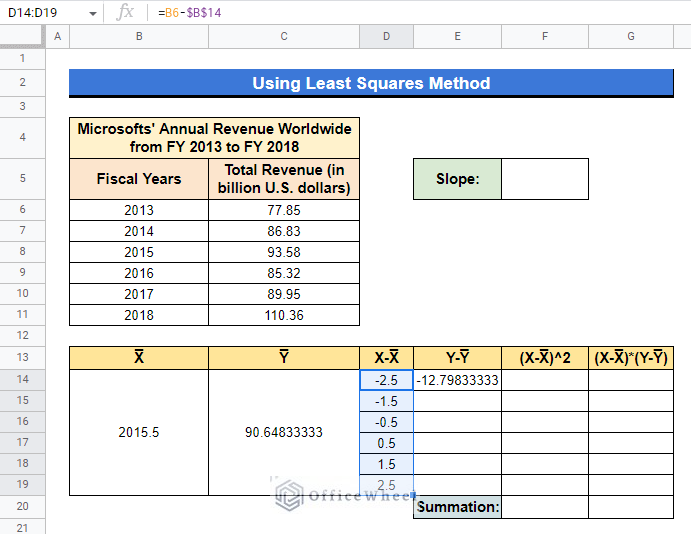Select the cell with revenue 110.36
This screenshot has width=691, height=534.
284,315
